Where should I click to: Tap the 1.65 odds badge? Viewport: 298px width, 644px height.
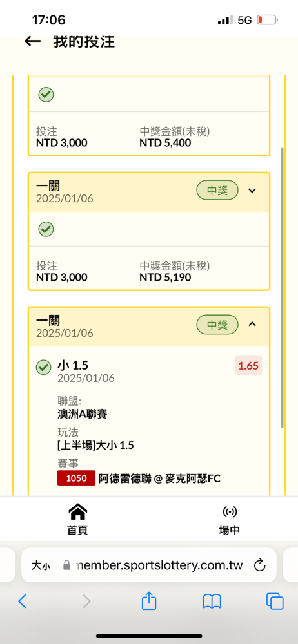coord(248,366)
